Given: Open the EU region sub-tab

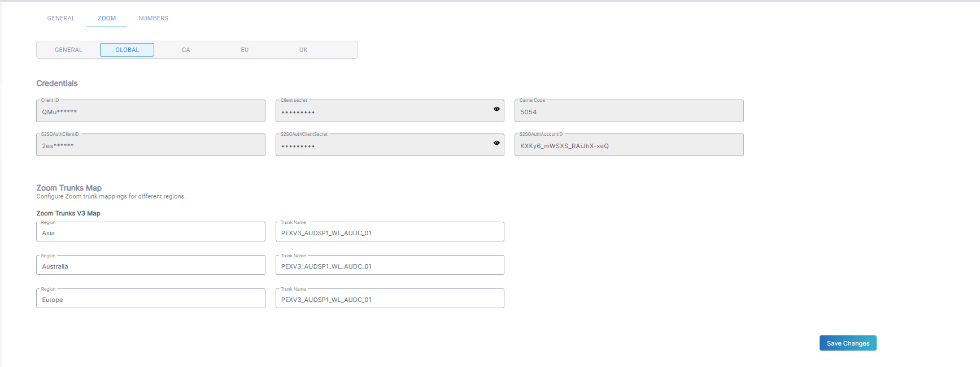Looking at the screenshot, I should pos(245,50).
